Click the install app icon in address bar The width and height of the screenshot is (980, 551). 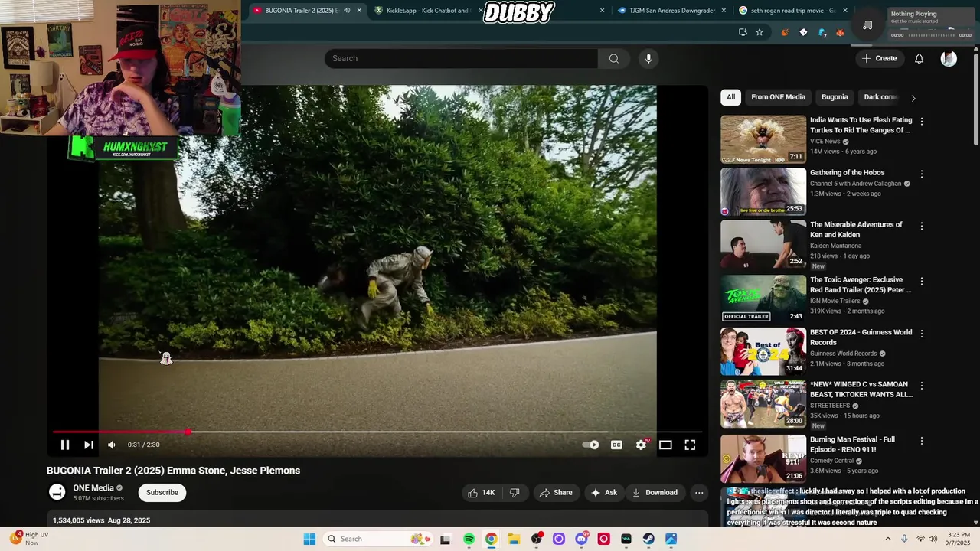point(743,32)
